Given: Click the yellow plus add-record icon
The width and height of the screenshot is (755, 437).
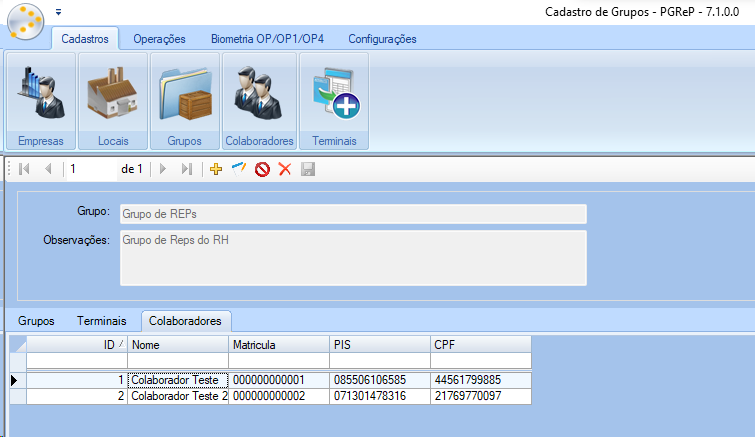Looking at the screenshot, I should pos(215,170).
